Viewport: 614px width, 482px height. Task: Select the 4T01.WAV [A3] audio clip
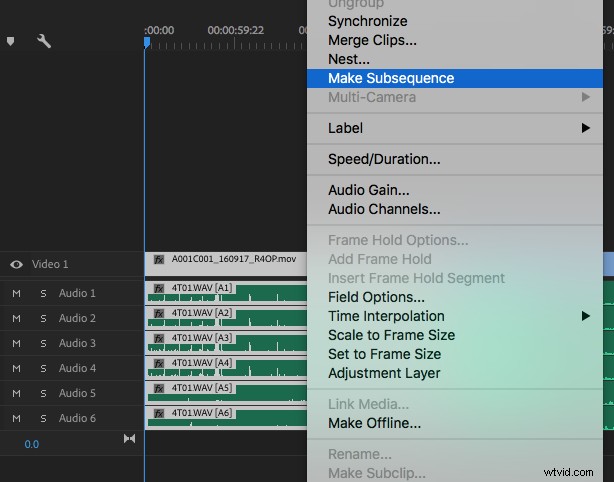pos(226,343)
